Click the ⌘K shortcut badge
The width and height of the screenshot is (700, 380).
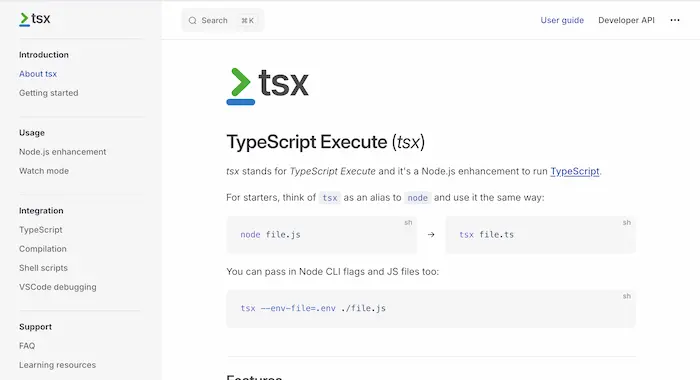point(248,21)
